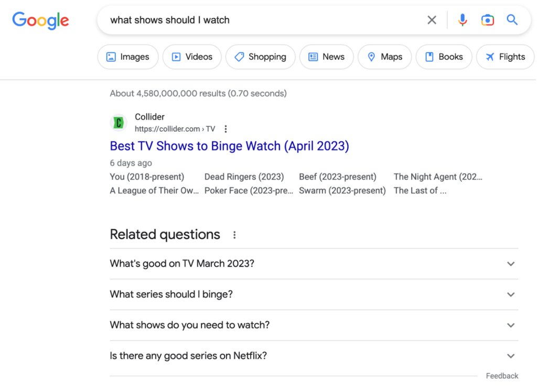Click "Beef (2023-present)" text
The width and height of the screenshot is (537, 392).
(338, 177)
